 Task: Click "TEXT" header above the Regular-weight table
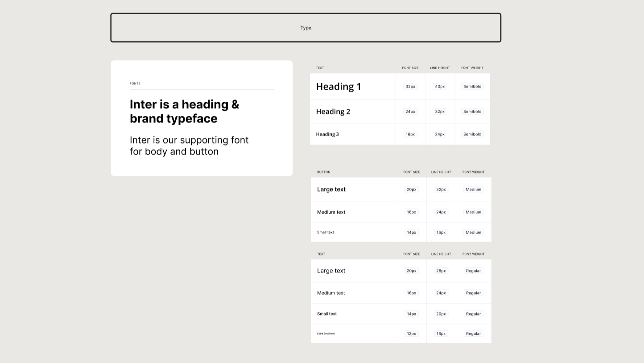(321, 254)
